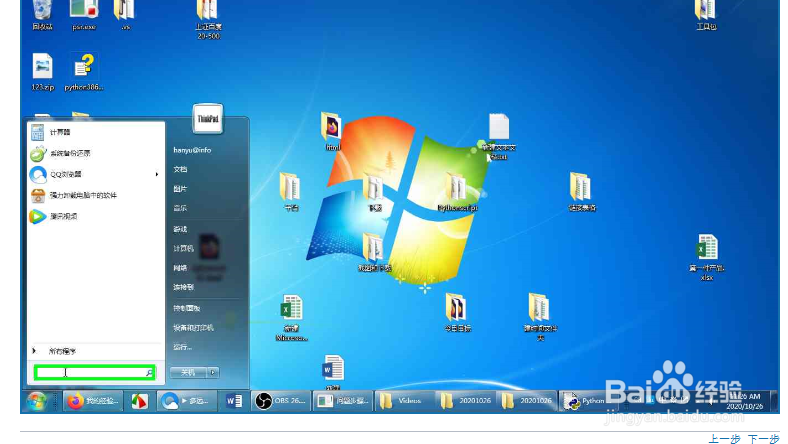The width and height of the screenshot is (788, 444).
Task: Switch to Firefox taskbar button
Action: 93,401
